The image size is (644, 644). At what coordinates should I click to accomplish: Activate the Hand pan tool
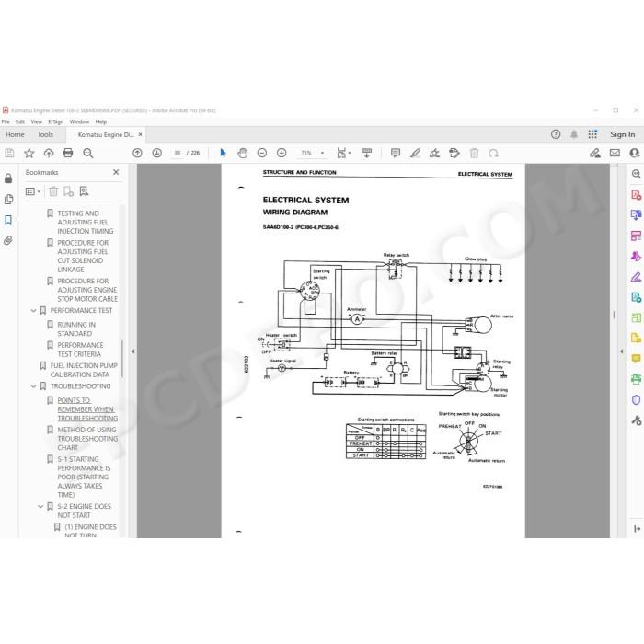click(243, 154)
